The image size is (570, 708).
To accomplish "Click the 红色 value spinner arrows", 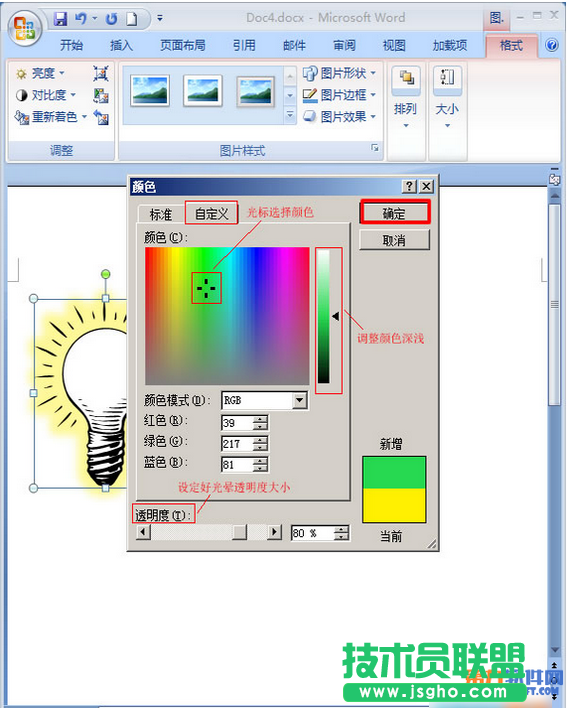I will click(261, 423).
